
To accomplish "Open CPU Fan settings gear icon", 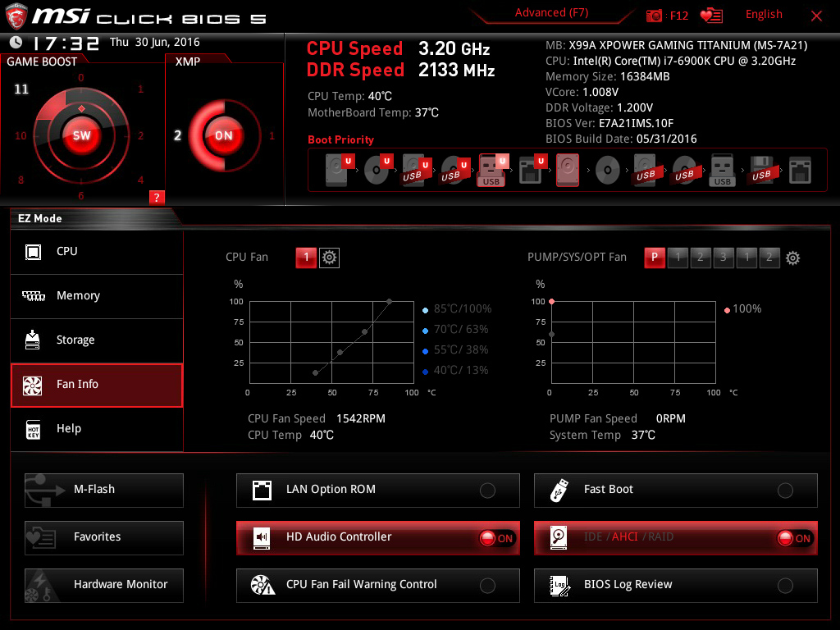I will pos(329,258).
